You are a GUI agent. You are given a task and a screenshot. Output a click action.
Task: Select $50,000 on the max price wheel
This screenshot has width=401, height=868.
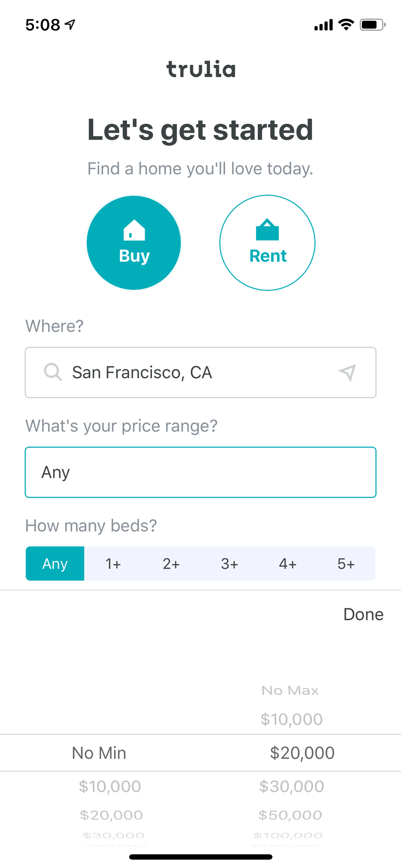[x=290, y=815]
